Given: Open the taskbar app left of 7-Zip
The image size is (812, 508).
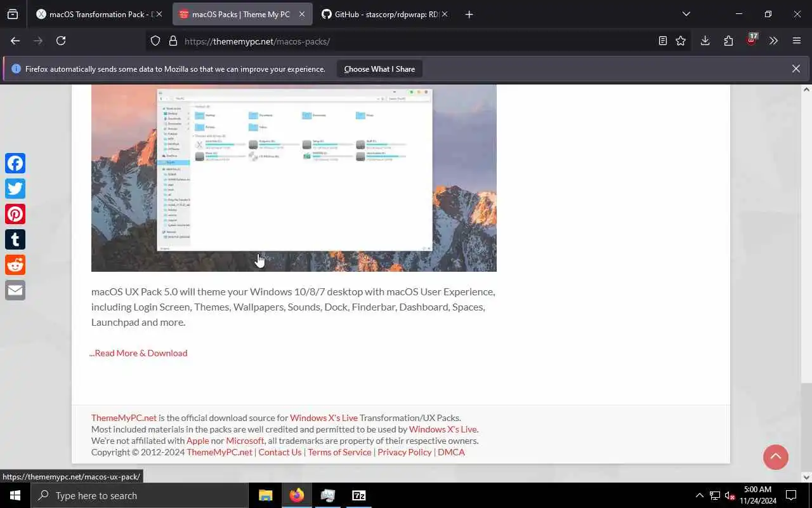Looking at the screenshot, I should [327, 495].
